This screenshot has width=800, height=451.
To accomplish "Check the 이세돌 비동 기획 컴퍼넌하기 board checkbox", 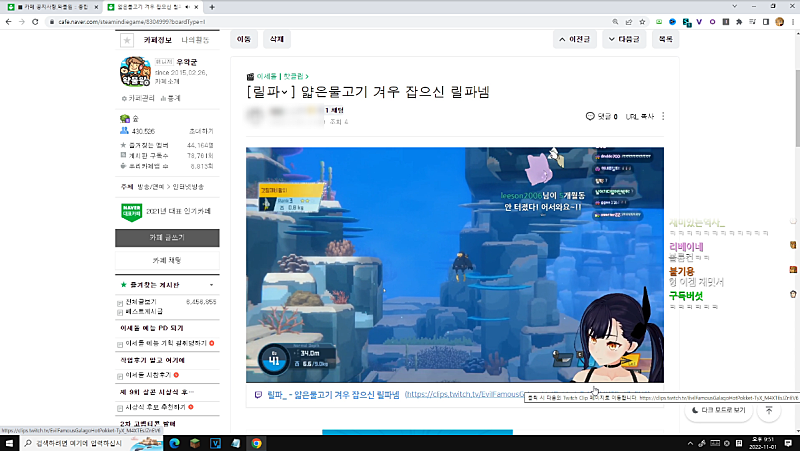I will [x=121, y=343].
